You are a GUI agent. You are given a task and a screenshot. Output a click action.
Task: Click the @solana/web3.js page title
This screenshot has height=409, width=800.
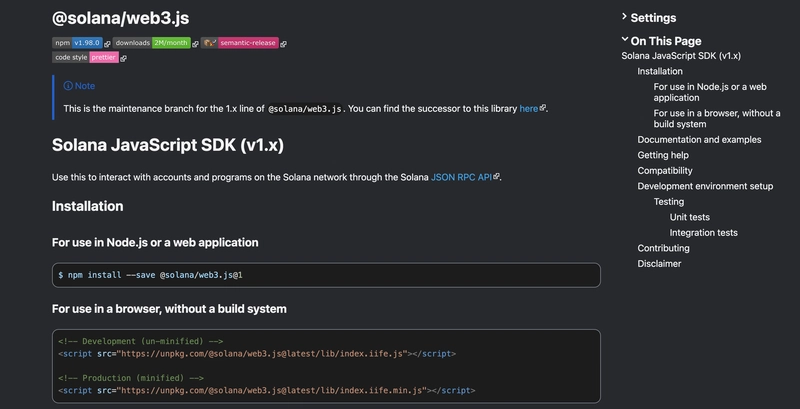click(120, 18)
